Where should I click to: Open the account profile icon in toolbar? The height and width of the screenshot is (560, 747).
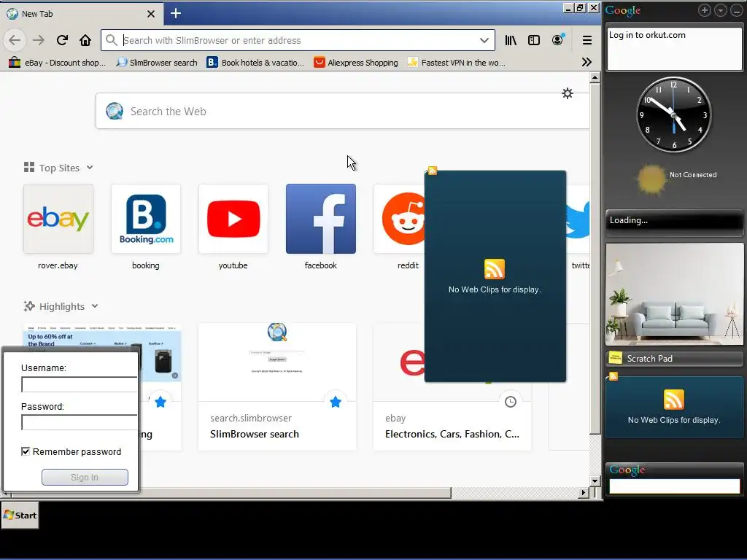point(557,41)
